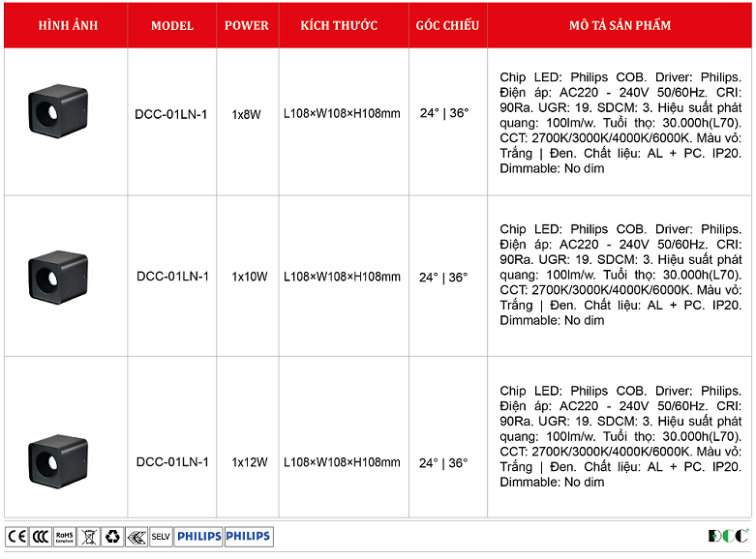The height and width of the screenshot is (559, 756).
Task: Click the recycling arrows symbol
Action: coord(113,536)
